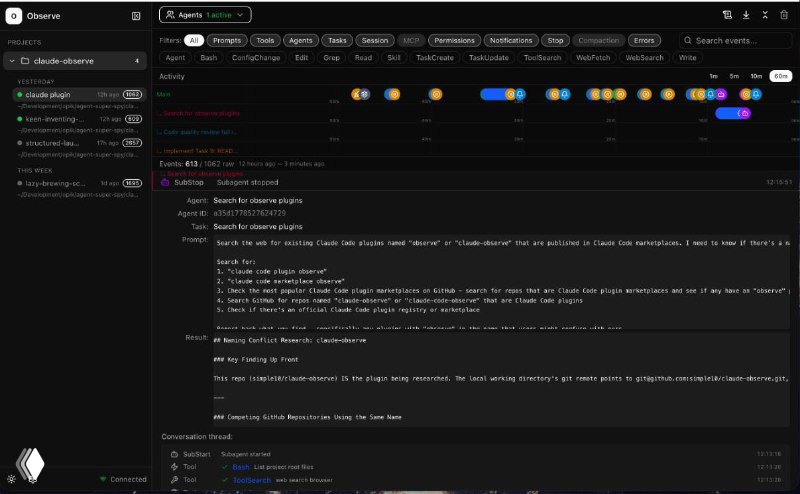This screenshot has height=494, width=800.
Task: Collapse the sidebar with the panel icon
Action: pyautogui.click(x=136, y=16)
